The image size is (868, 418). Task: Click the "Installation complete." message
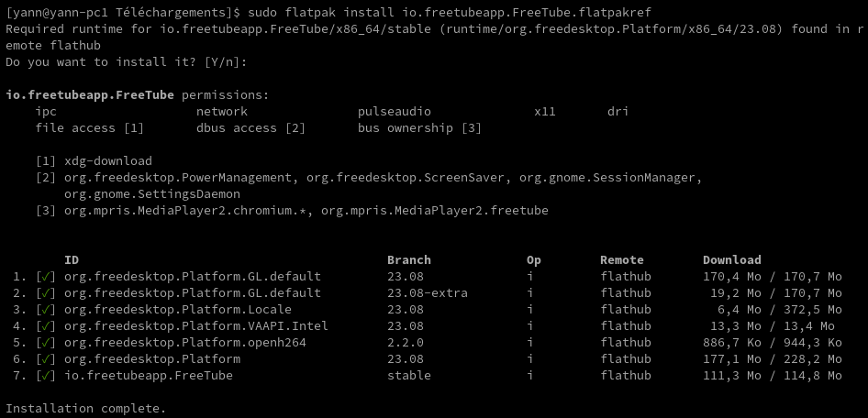pyautogui.click(x=86, y=409)
